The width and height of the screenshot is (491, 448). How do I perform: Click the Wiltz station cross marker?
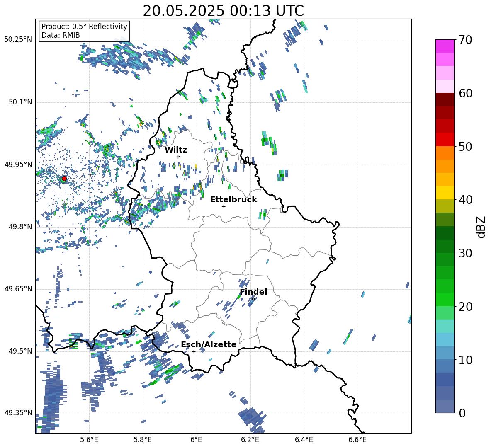point(178,157)
